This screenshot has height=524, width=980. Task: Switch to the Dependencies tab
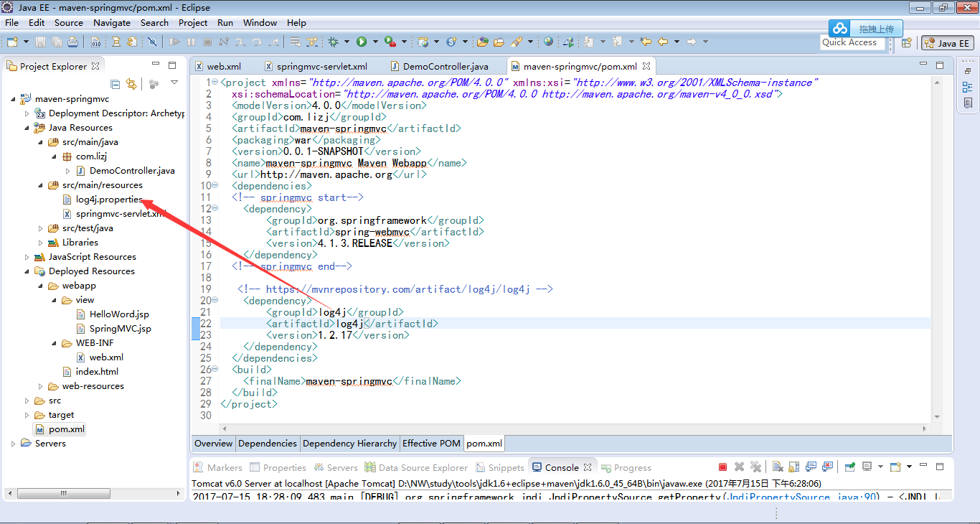click(x=268, y=443)
